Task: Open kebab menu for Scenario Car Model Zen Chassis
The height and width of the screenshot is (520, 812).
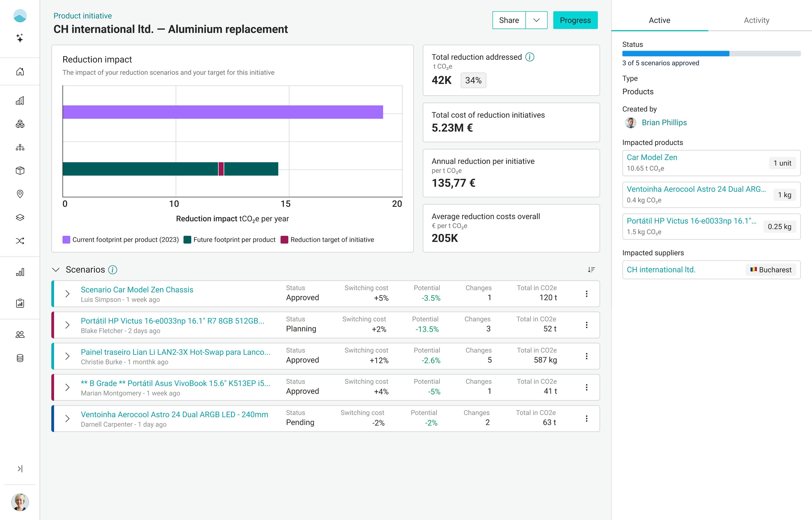Action: click(x=586, y=294)
